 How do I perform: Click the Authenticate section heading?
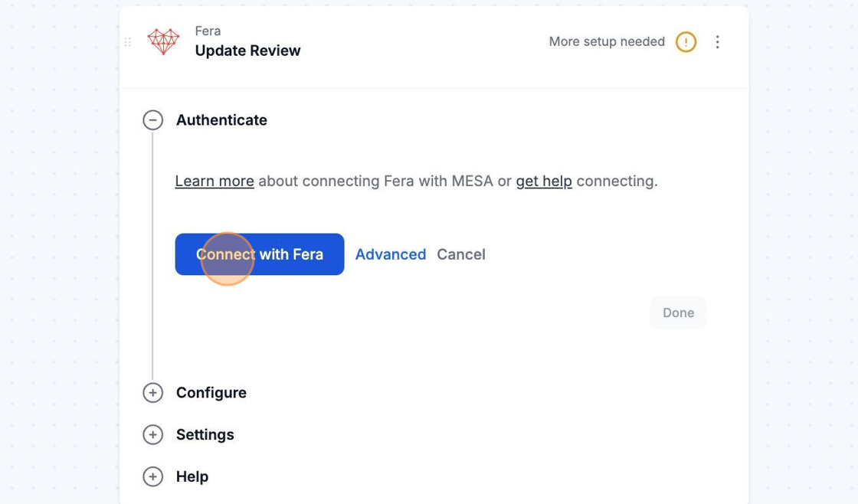[x=221, y=120]
